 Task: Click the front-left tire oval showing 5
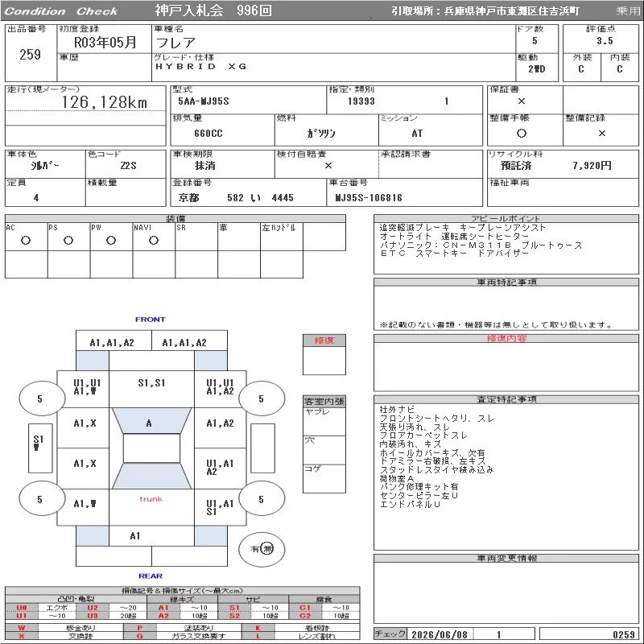[42, 398]
